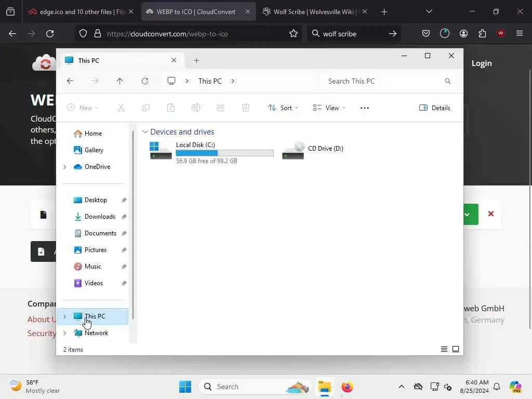
Task: Click the Delete trash icon in Explorer
Action: 246,108
